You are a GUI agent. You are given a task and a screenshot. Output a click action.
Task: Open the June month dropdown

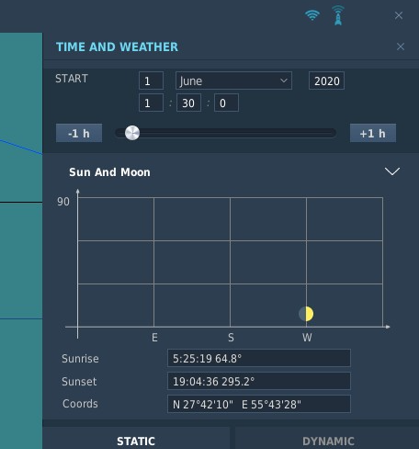point(233,81)
